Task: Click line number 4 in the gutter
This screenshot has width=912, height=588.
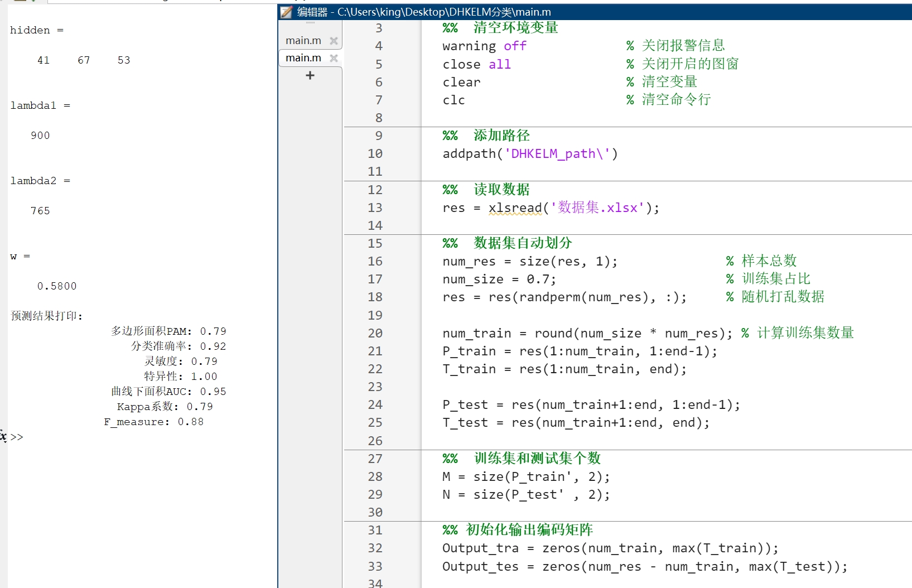Action: pos(379,46)
